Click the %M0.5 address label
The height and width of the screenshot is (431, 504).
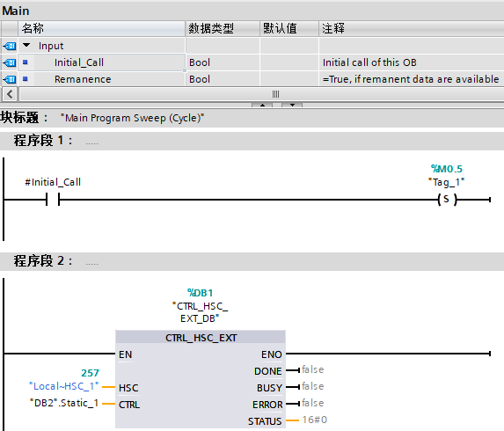pyautogui.click(x=447, y=169)
